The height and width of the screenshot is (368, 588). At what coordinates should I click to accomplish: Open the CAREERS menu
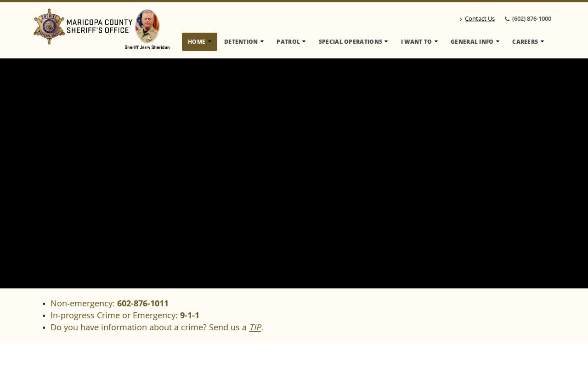click(x=528, y=42)
